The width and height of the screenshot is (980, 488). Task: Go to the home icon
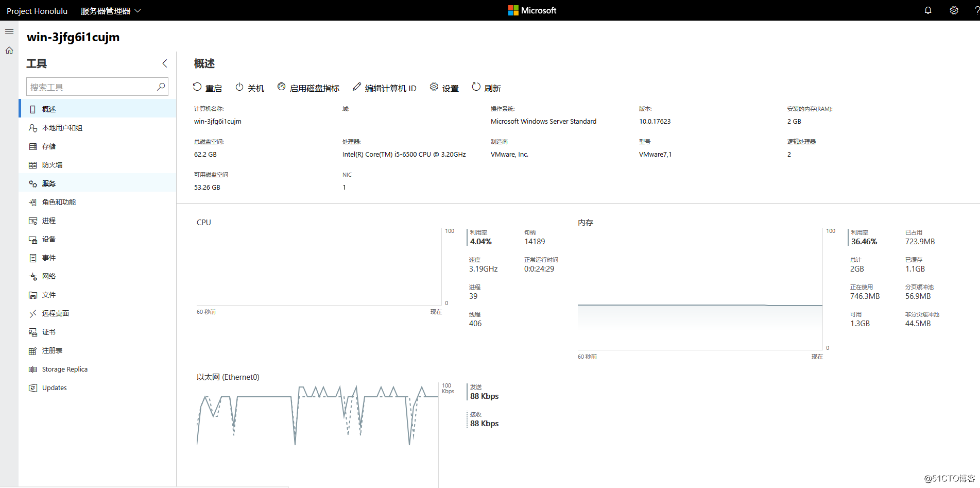point(9,51)
